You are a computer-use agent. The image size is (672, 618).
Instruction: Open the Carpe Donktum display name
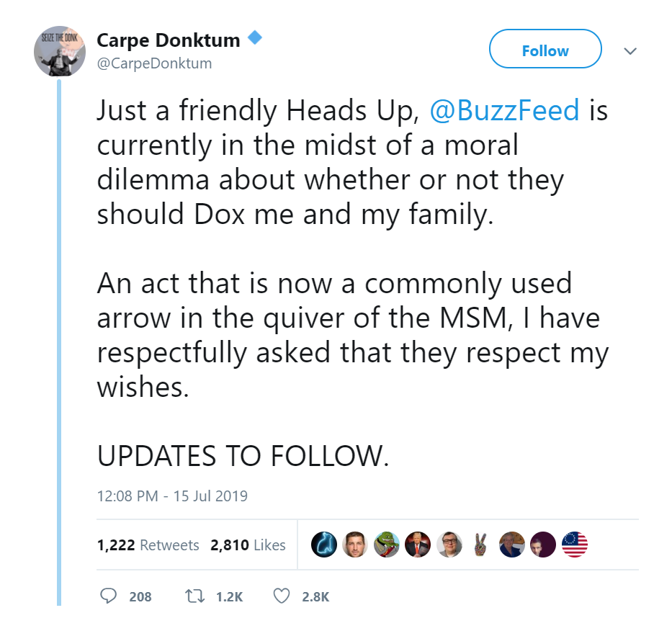pos(169,40)
